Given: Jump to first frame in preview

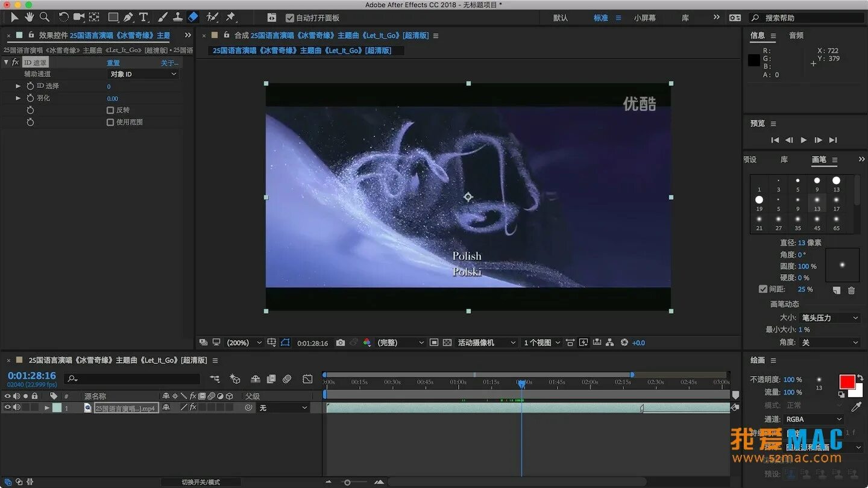Looking at the screenshot, I should (x=775, y=140).
